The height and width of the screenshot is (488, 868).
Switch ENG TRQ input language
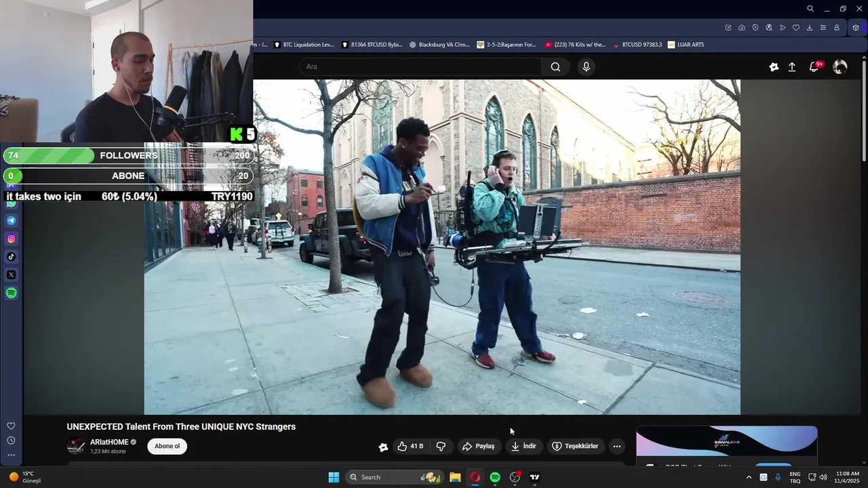coord(795,477)
